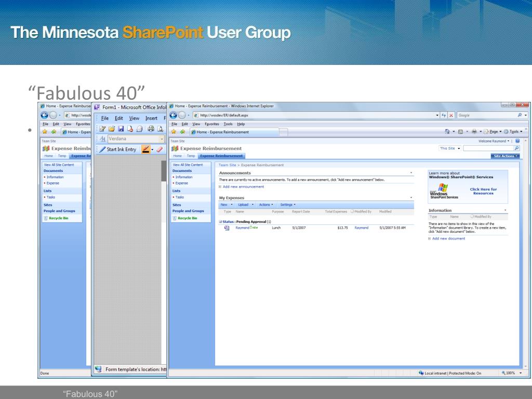This screenshot has width=532, height=399.
Task: Select Expense Reimbursement tab in front IE
Action: point(221,156)
